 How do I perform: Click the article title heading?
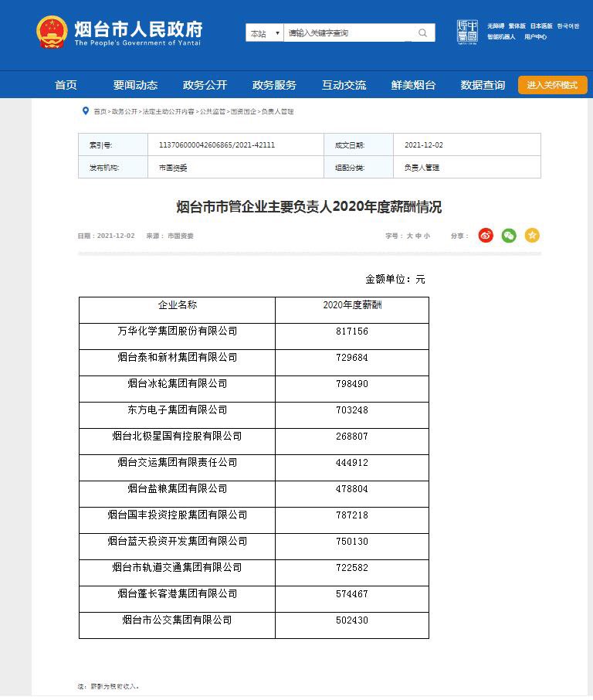(309, 207)
